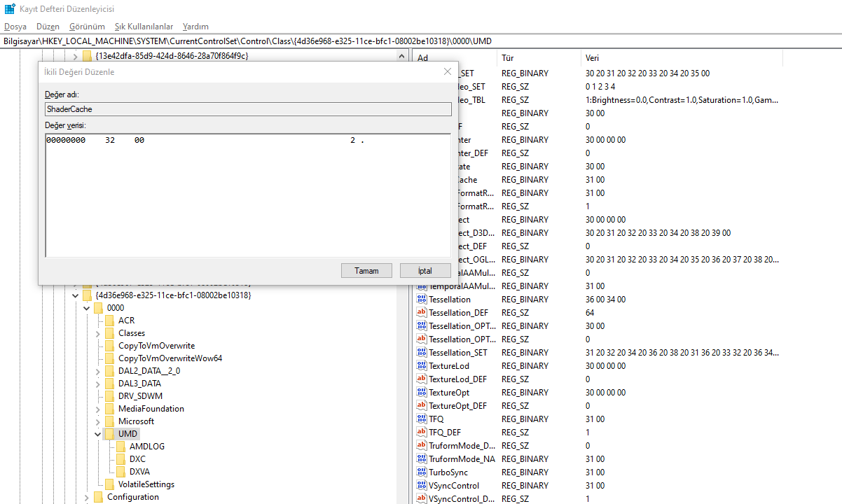Click the Registry Editor app icon in title bar
Viewport: 842px width, 504px height.
pos(11,9)
